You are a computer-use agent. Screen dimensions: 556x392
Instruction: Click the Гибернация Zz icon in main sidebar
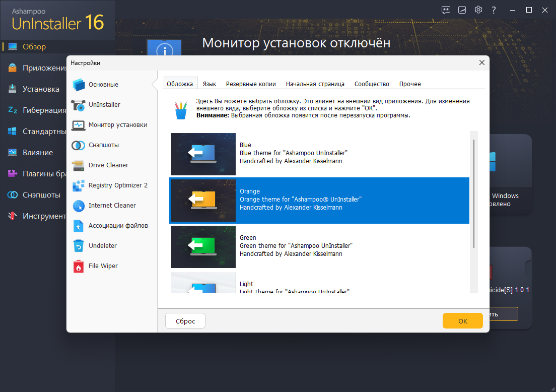click(x=13, y=110)
